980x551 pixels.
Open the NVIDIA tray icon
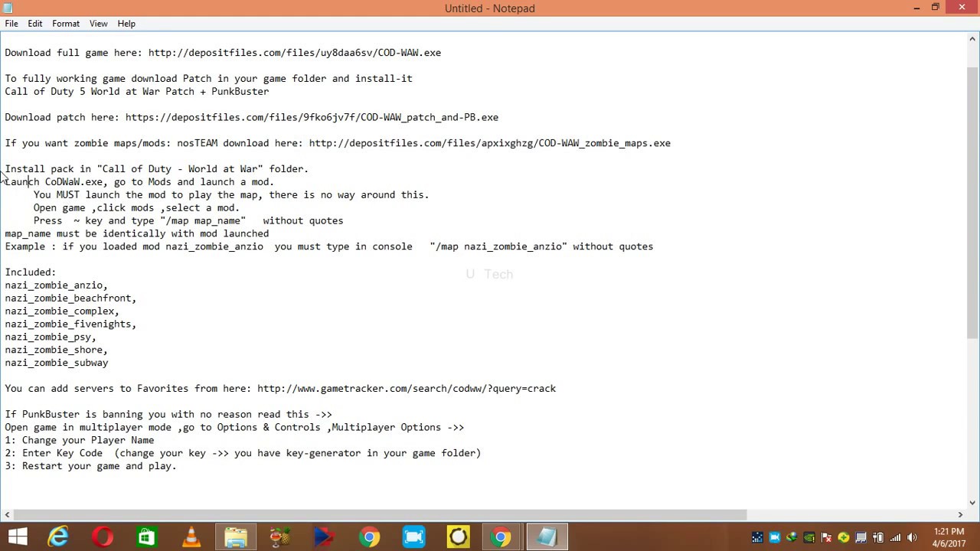tap(809, 537)
